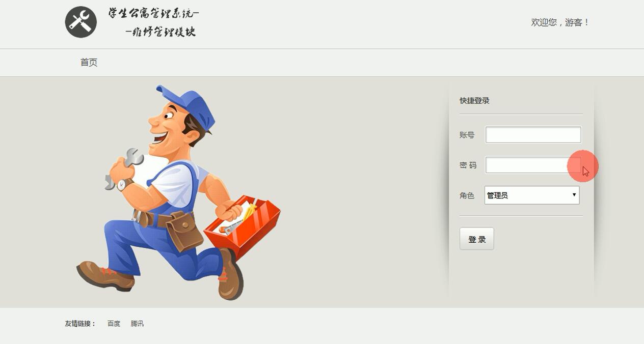The image size is (644, 344).
Task: Click the 快捷登录 panel heading
Action: [474, 101]
